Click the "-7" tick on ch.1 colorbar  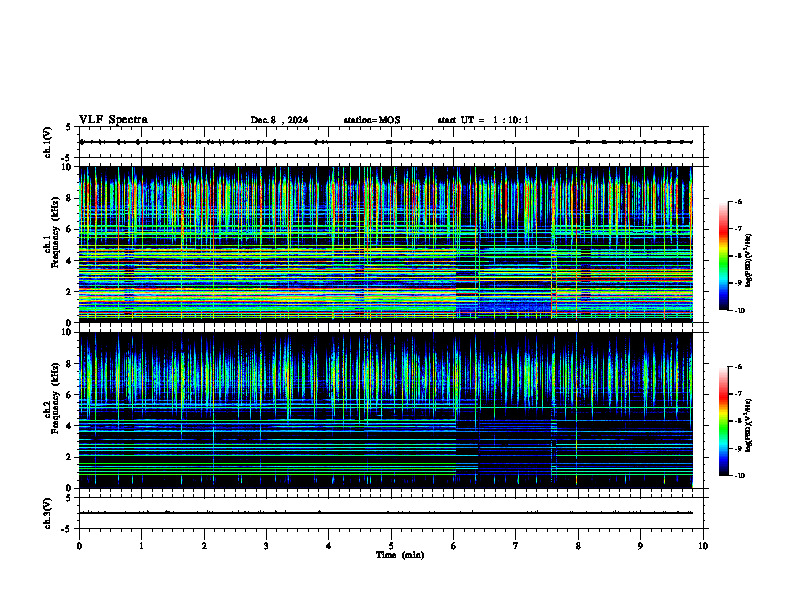(738, 229)
